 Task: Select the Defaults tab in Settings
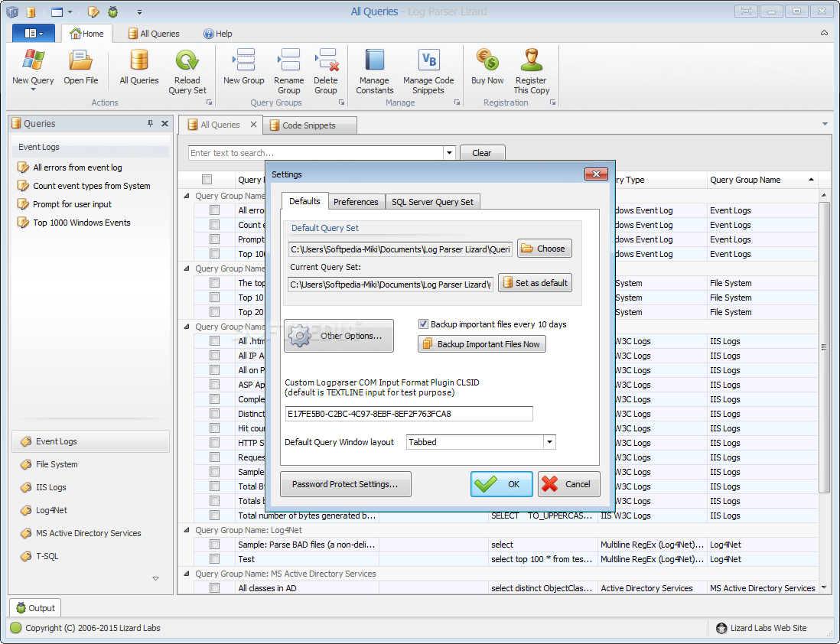coord(304,201)
